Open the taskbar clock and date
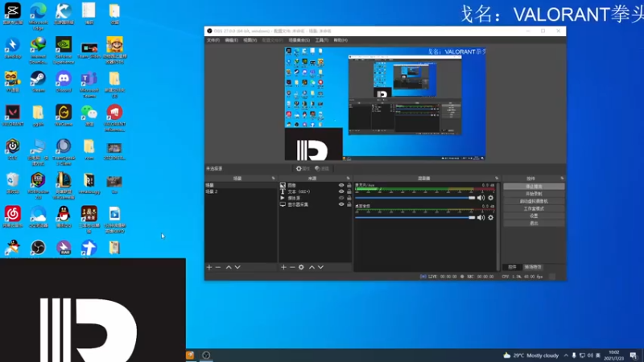 point(614,356)
